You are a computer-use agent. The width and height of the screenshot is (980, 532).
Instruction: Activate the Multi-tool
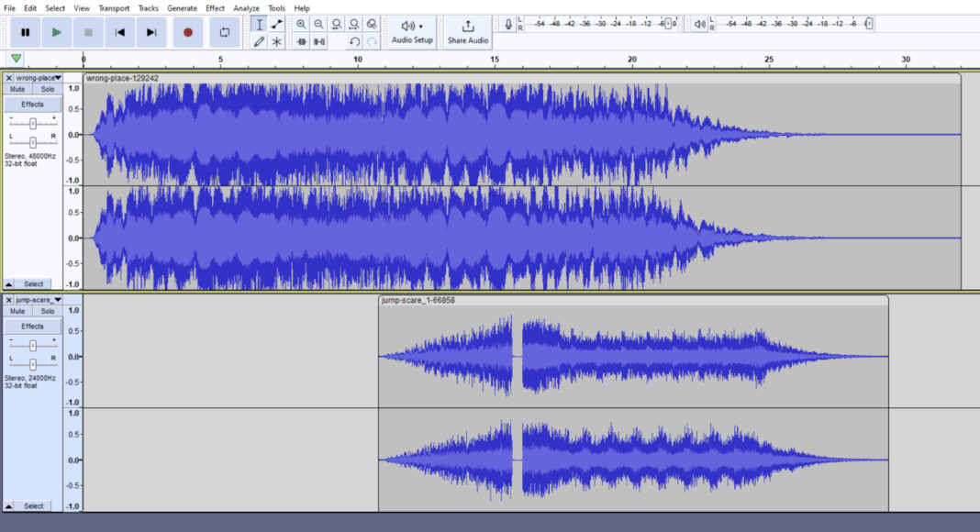(278, 41)
